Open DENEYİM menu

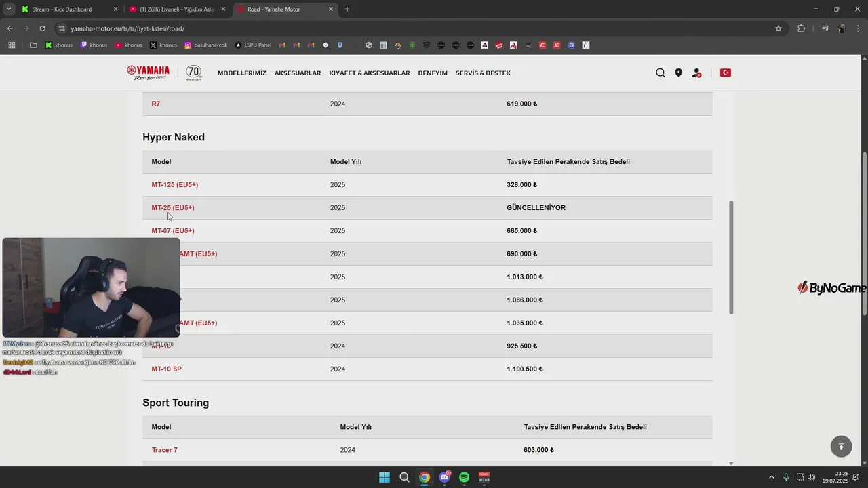pyautogui.click(x=433, y=73)
